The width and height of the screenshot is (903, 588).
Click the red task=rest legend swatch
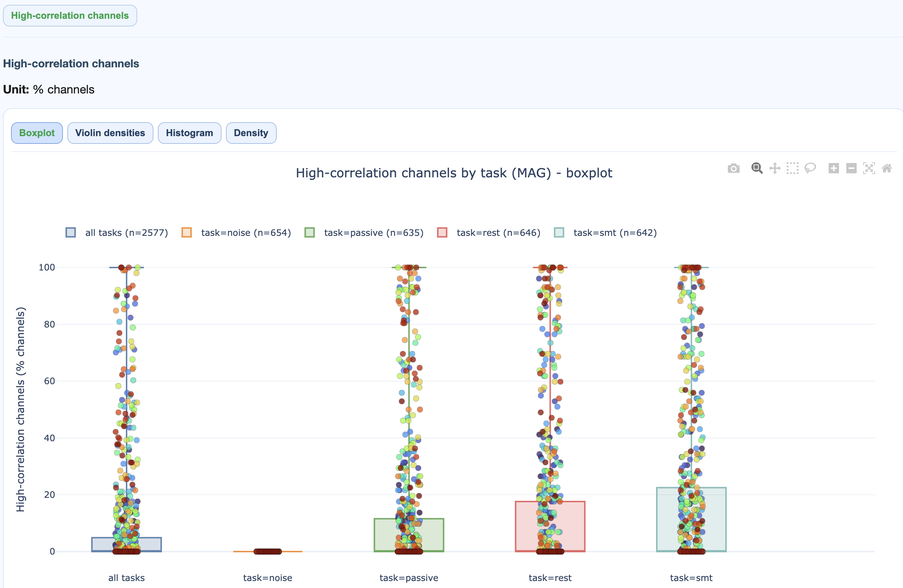[442, 233]
